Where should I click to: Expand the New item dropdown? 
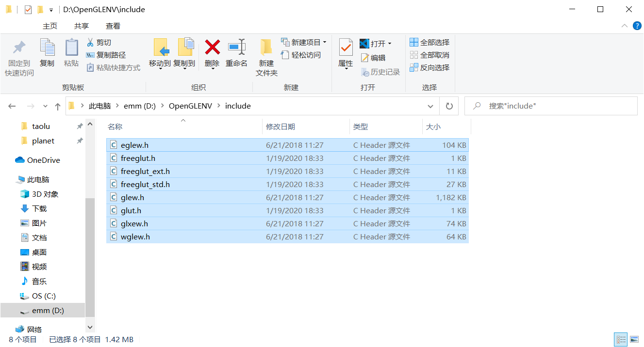(324, 42)
